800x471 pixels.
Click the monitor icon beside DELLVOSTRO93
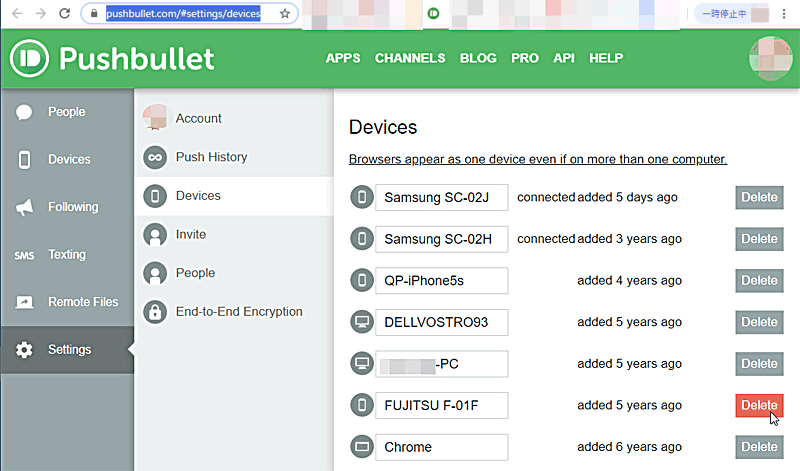pyautogui.click(x=362, y=322)
